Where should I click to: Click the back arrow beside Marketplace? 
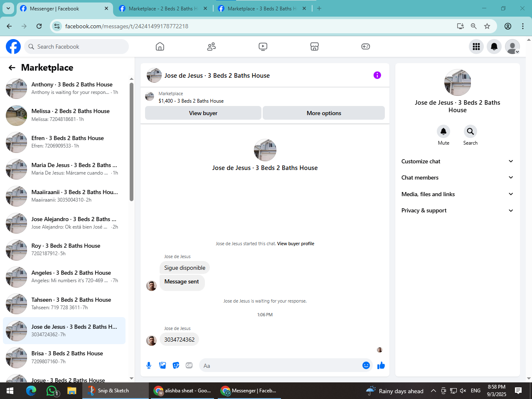click(x=12, y=68)
